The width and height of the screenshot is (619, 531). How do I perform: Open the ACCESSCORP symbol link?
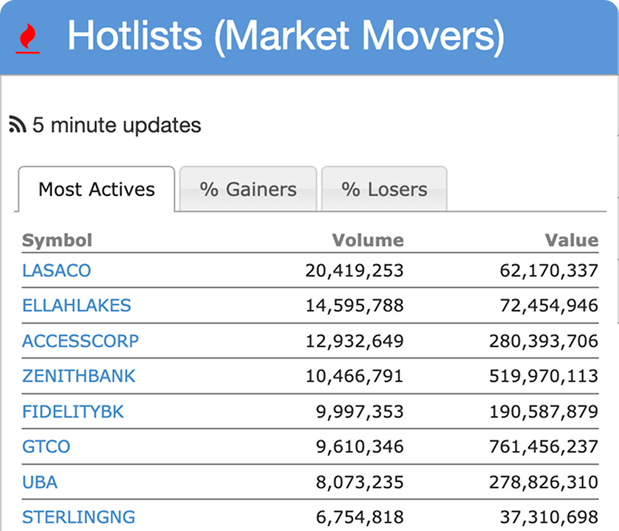click(x=81, y=341)
